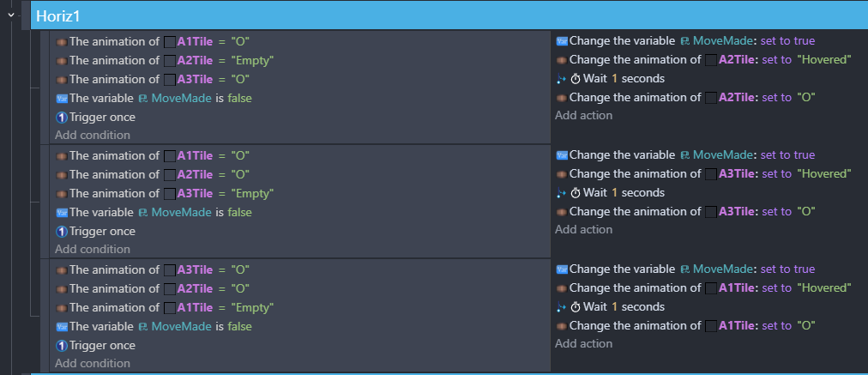Select third event's 'A1Tile: set to "Hovered"' action
868x375 pixels.
(x=703, y=288)
